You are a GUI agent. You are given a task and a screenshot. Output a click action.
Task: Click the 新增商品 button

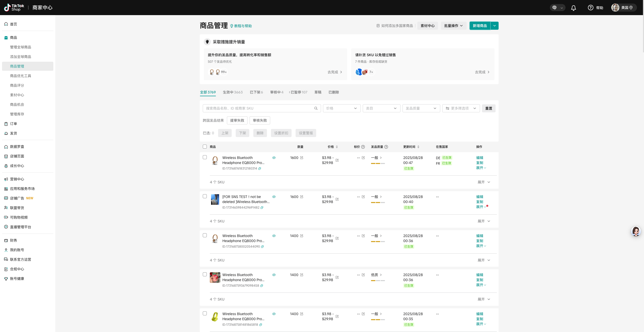[x=480, y=26]
